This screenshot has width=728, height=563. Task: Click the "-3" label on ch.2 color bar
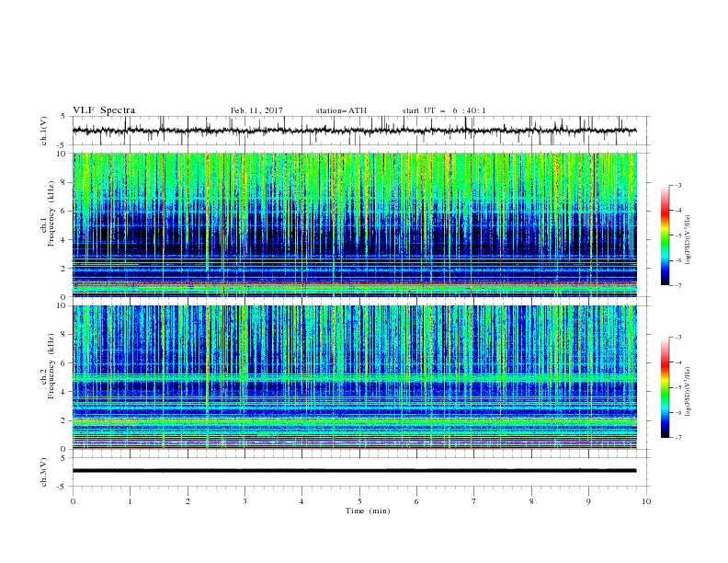click(x=678, y=338)
